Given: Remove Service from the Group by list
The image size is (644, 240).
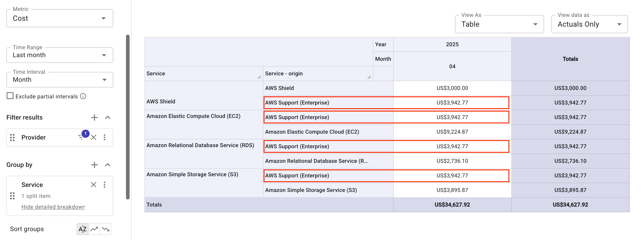Looking at the screenshot, I should [94, 185].
